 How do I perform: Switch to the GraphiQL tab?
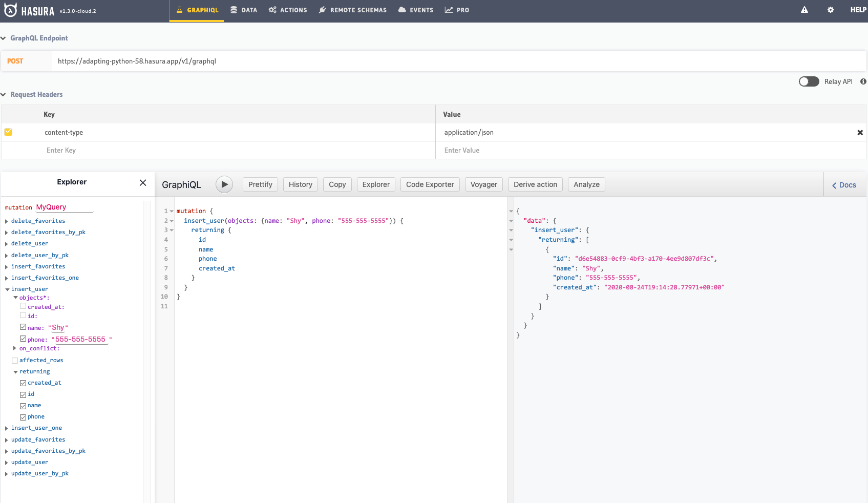click(197, 10)
